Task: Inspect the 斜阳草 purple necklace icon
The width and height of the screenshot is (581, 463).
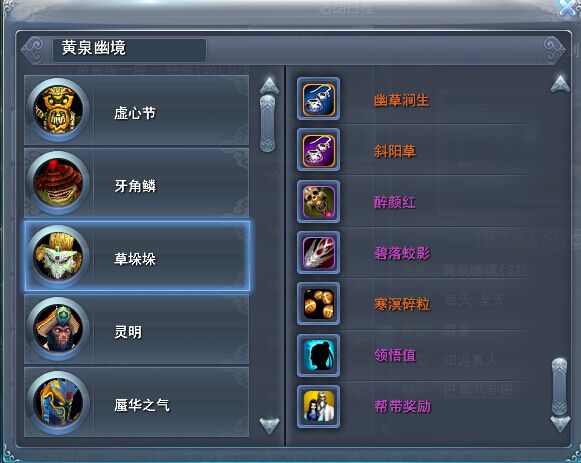Action: click(318, 150)
